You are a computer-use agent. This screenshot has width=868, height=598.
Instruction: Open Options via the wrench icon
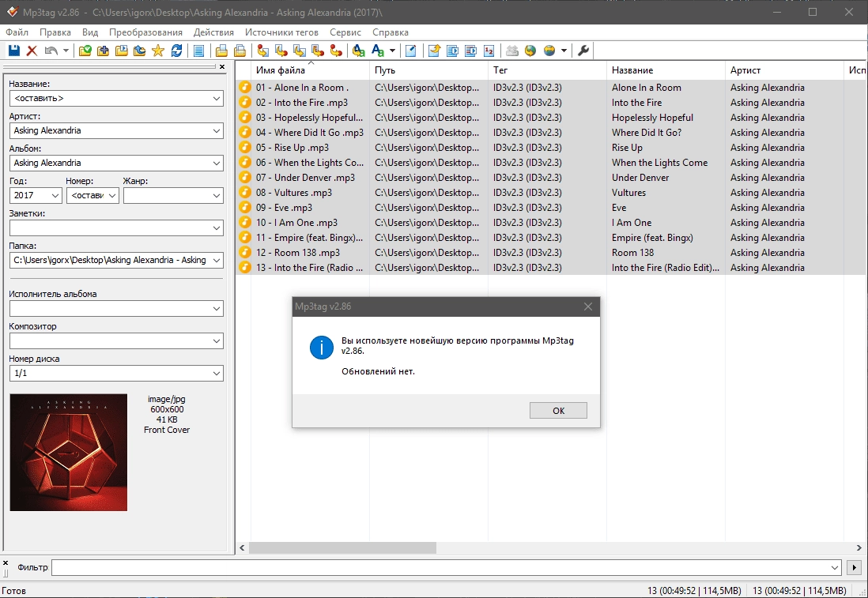(583, 51)
